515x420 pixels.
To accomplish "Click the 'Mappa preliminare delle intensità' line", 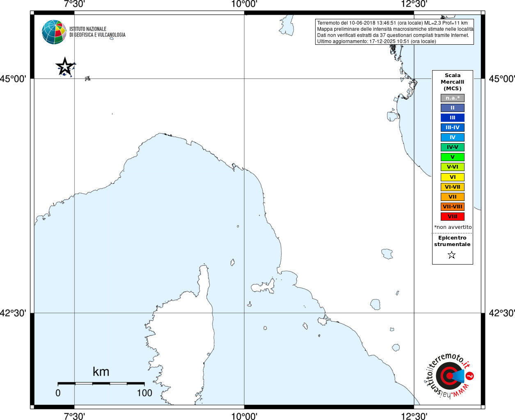I will point(395,29).
